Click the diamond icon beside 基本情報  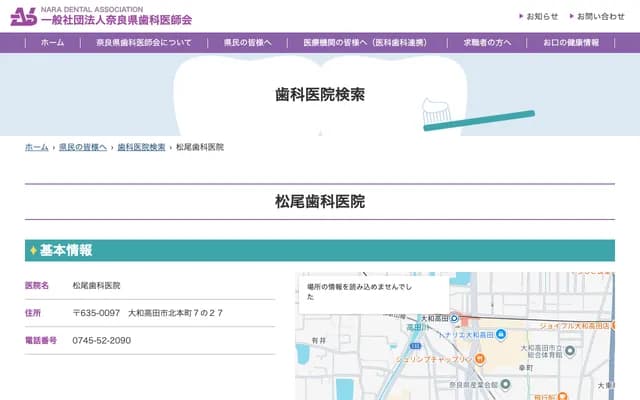[x=33, y=250]
